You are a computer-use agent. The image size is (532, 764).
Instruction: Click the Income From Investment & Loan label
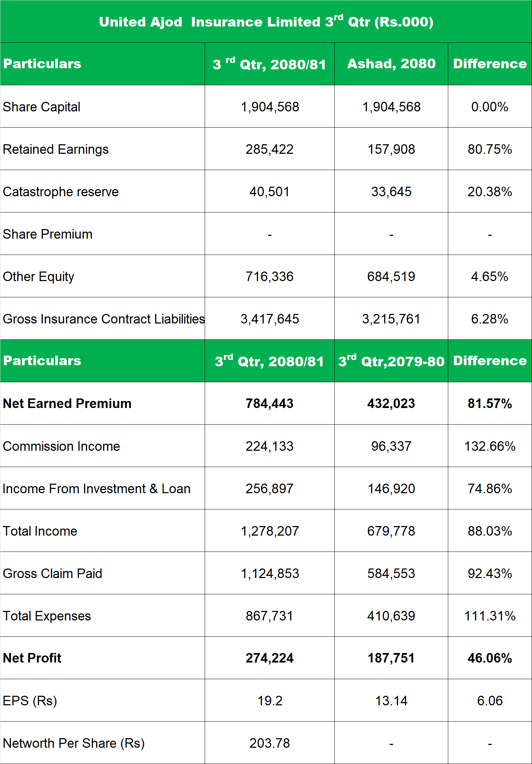[97, 489]
